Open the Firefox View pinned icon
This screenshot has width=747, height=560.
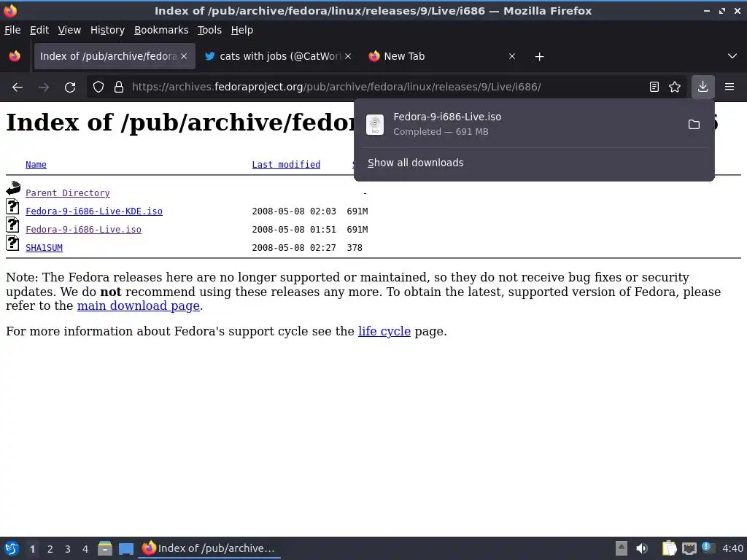(15, 56)
